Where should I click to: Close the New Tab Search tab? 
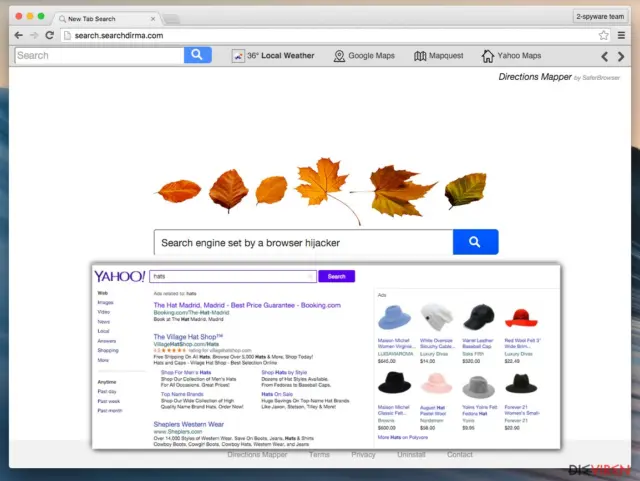(x=153, y=19)
